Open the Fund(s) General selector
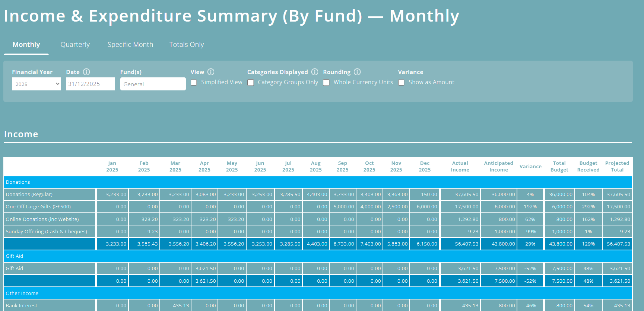 153,84
